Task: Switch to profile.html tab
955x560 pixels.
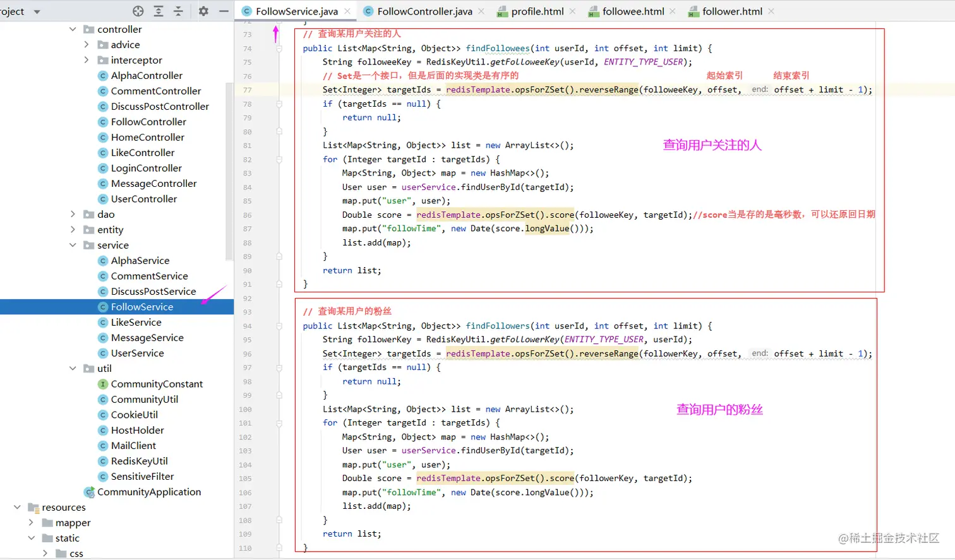Action: [538, 11]
